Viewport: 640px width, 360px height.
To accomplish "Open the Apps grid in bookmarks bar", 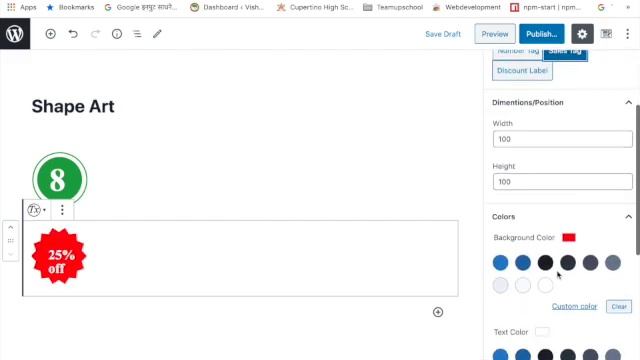I will click(22, 7).
